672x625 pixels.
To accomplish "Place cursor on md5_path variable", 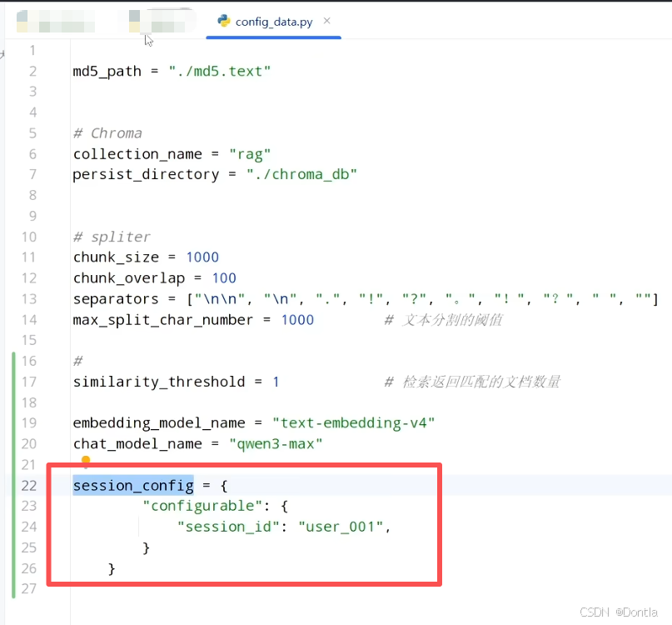I will coord(107,71).
